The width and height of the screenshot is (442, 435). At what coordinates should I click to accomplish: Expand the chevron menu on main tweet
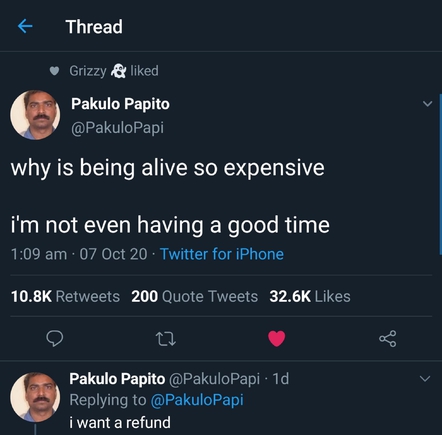[x=427, y=104]
